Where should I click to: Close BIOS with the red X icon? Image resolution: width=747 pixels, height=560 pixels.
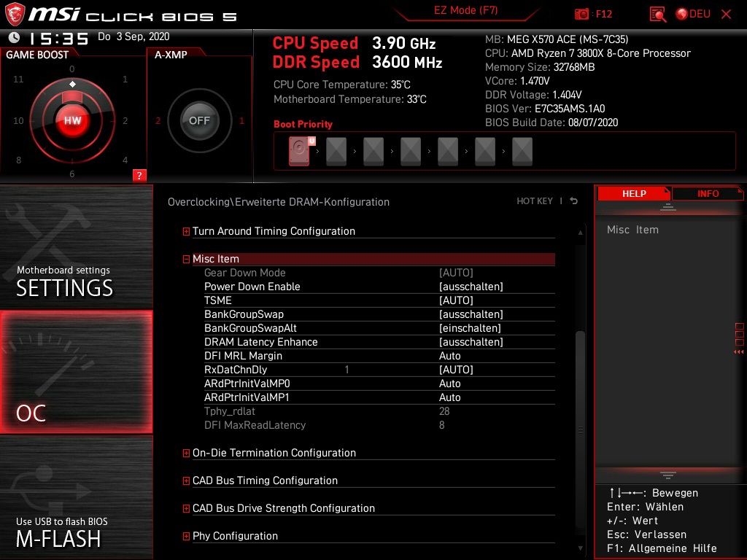pos(726,15)
